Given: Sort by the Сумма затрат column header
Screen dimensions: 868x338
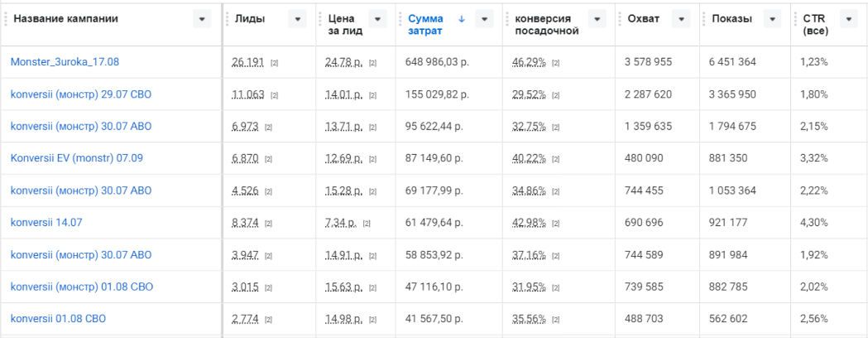Looking at the screenshot, I should coord(425,25).
